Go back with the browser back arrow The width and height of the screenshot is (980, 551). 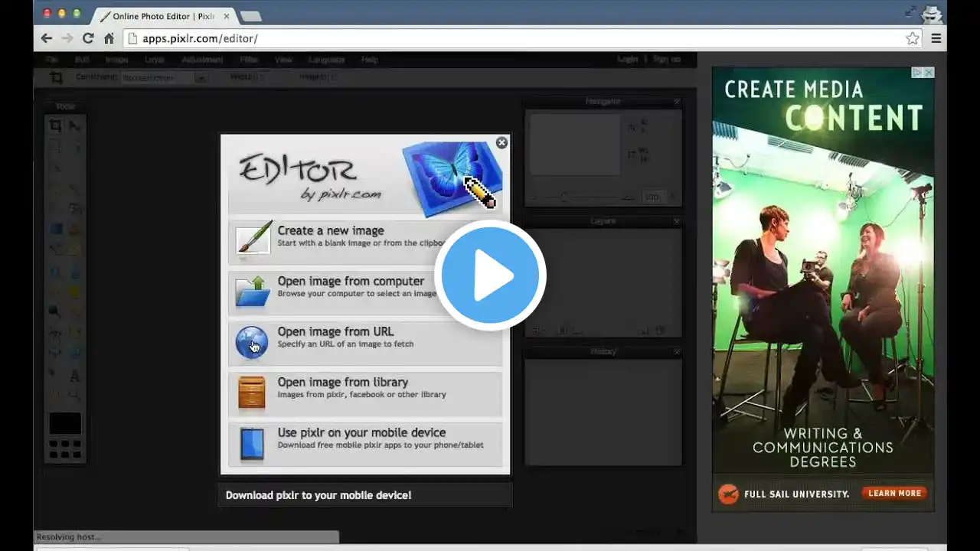click(47, 38)
